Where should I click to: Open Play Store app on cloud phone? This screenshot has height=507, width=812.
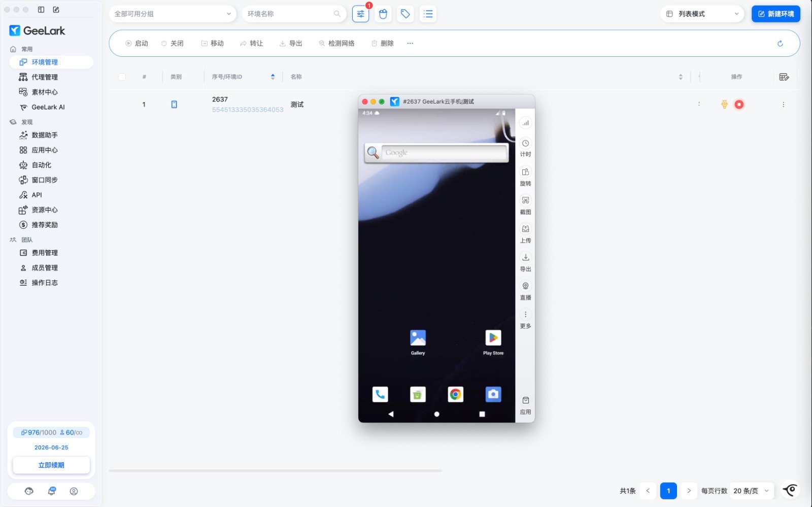tap(493, 339)
